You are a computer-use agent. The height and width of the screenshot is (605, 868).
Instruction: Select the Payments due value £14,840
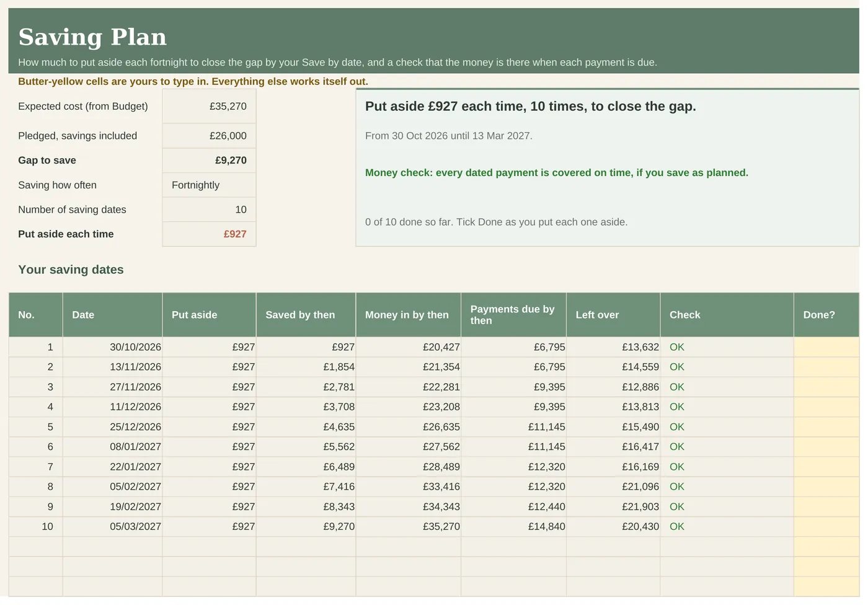click(513, 526)
